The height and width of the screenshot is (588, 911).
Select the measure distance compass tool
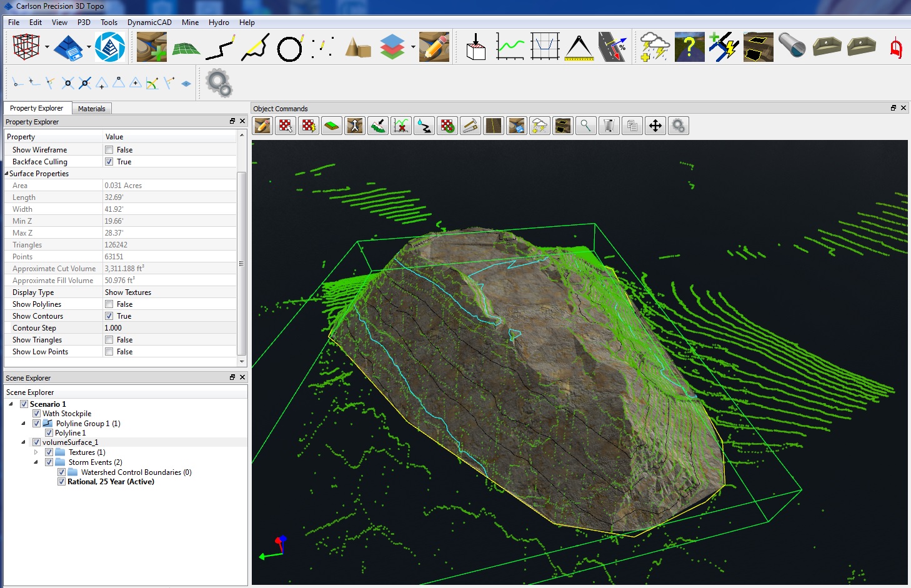[x=579, y=47]
